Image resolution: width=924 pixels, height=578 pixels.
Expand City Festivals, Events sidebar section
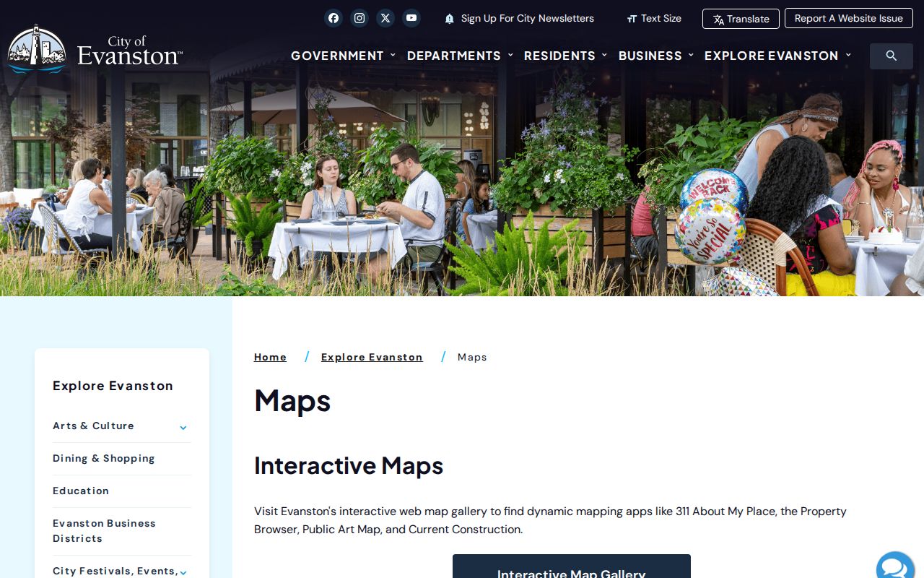click(183, 572)
